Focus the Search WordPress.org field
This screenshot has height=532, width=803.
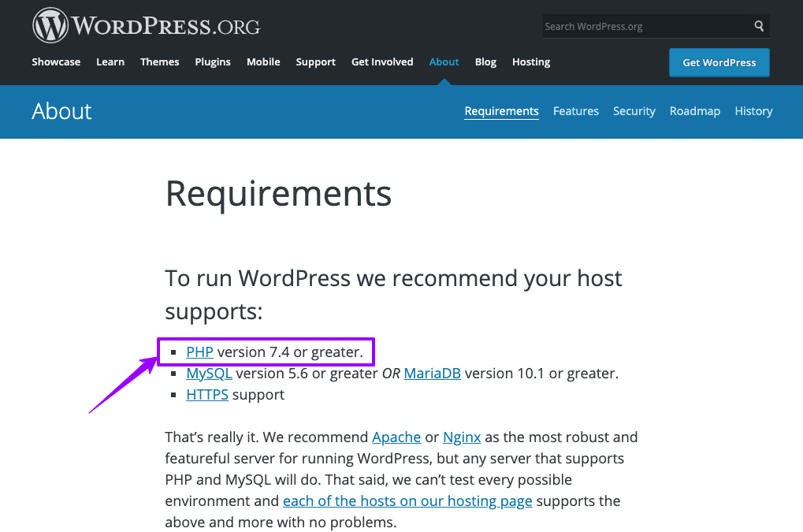tap(642, 26)
